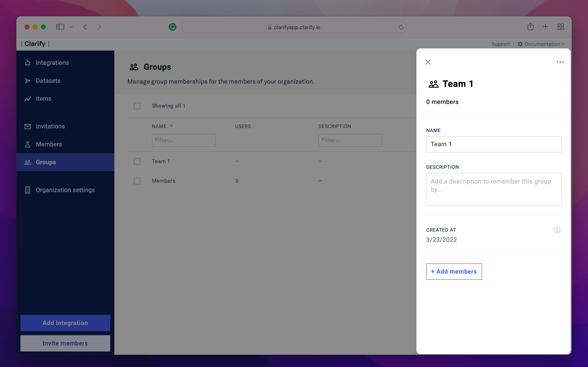
Task: Click the Safari share icon
Action: pos(530,27)
